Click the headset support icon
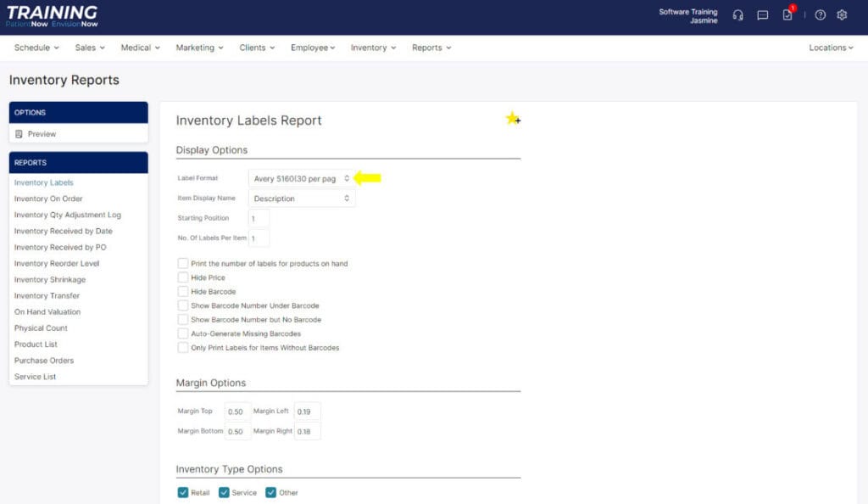868x504 pixels. click(737, 15)
